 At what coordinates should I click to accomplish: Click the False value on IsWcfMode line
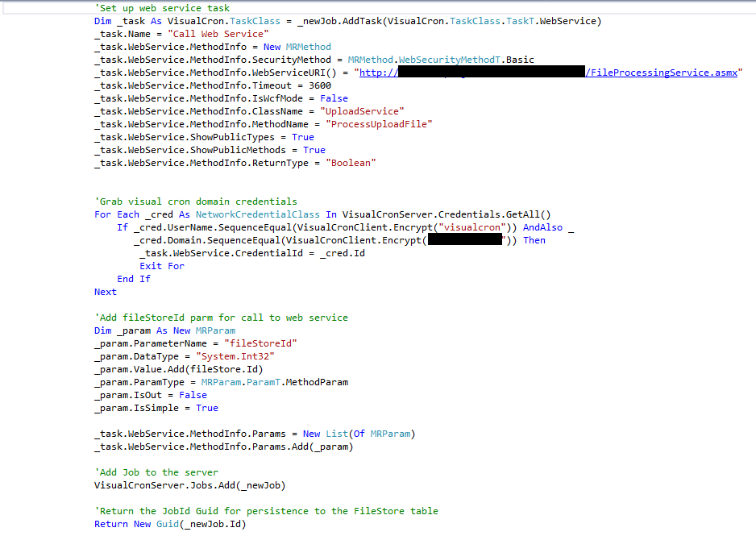pyautogui.click(x=334, y=98)
